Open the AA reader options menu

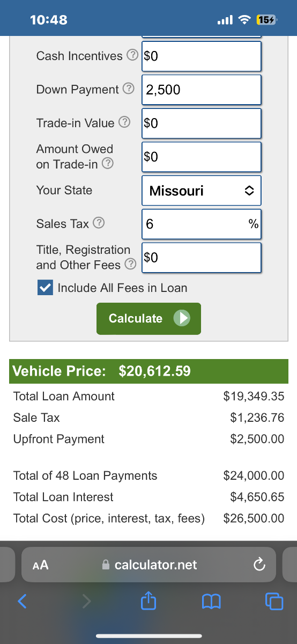coord(40,565)
